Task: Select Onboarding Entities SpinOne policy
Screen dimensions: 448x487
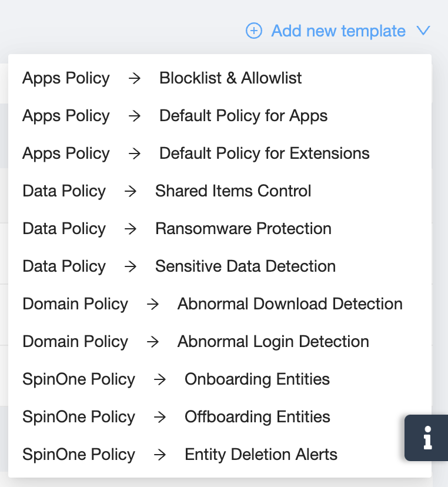Action: 257,379
